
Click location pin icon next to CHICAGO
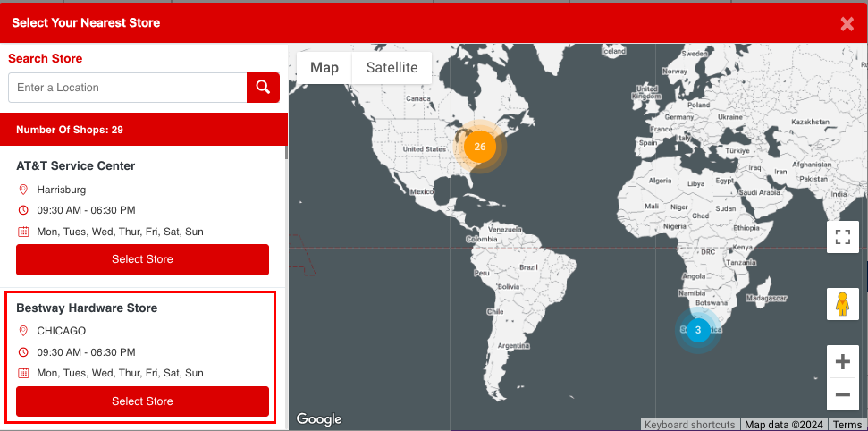[x=23, y=331]
